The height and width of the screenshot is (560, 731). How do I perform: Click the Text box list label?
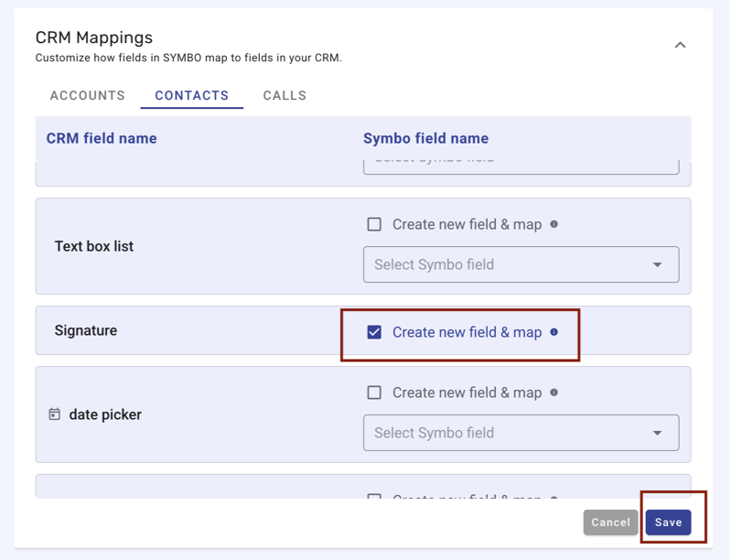94,246
